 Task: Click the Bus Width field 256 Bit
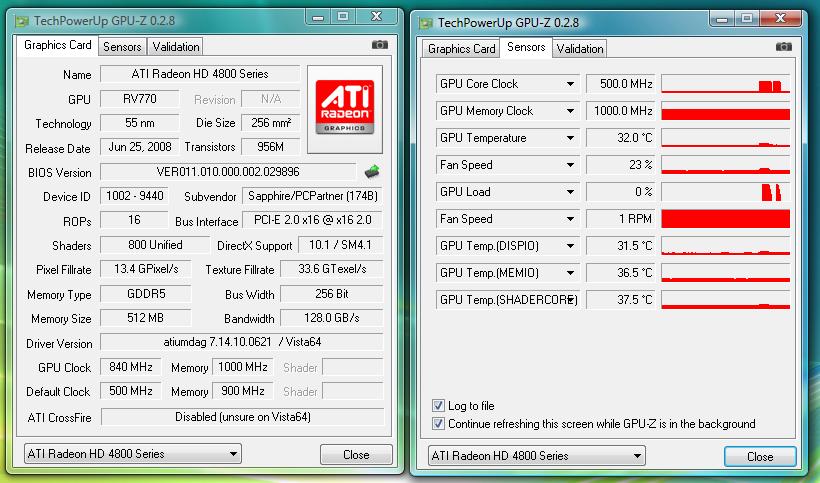[332, 294]
